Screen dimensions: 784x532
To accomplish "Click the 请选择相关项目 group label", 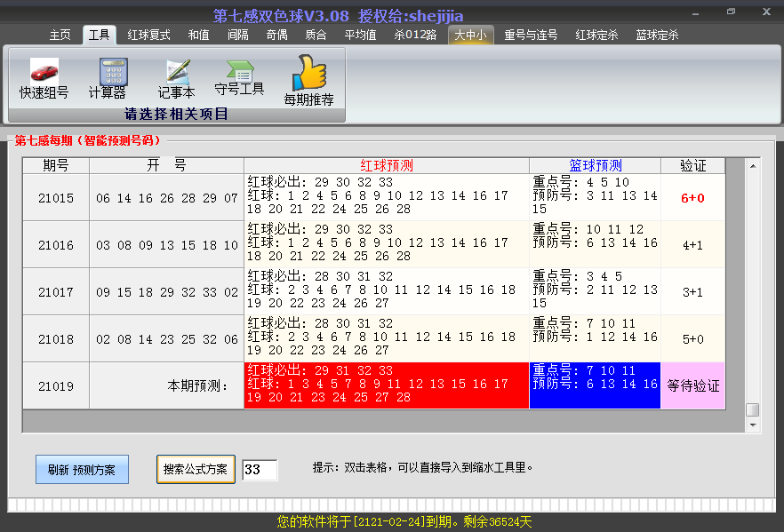I will [x=176, y=114].
